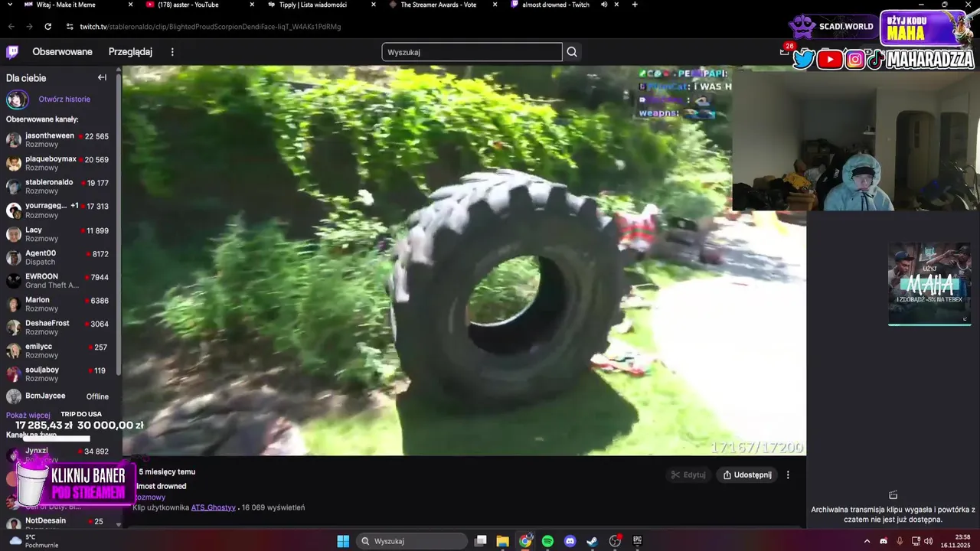Open File Explorer from the taskbar
The image size is (980, 551).
502,541
